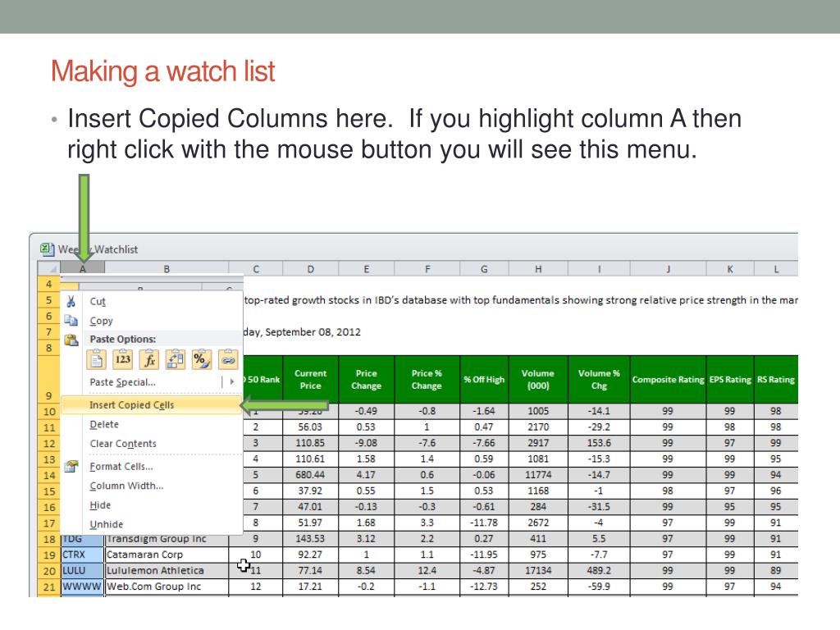Select column K header
The image size is (840, 630).
coord(730,269)
